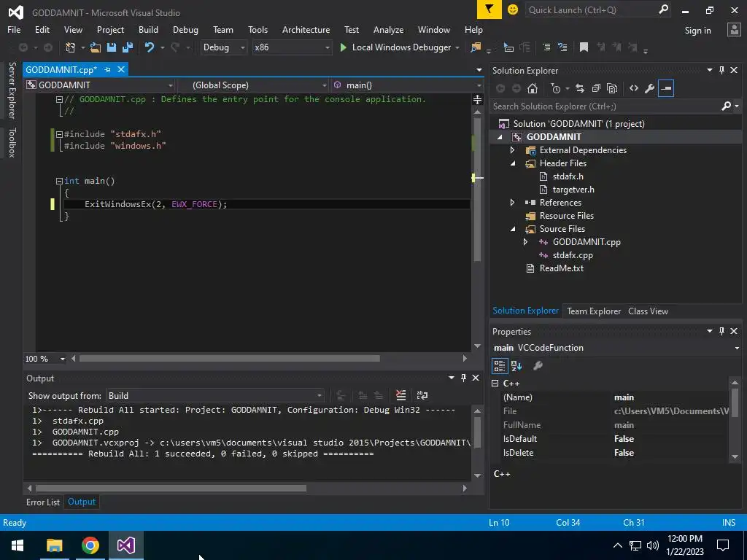The image size is (747, 560).
Task: Click the Quick Launch search magnifier icon
Action: pyautogui.click(x=664, y=9)
